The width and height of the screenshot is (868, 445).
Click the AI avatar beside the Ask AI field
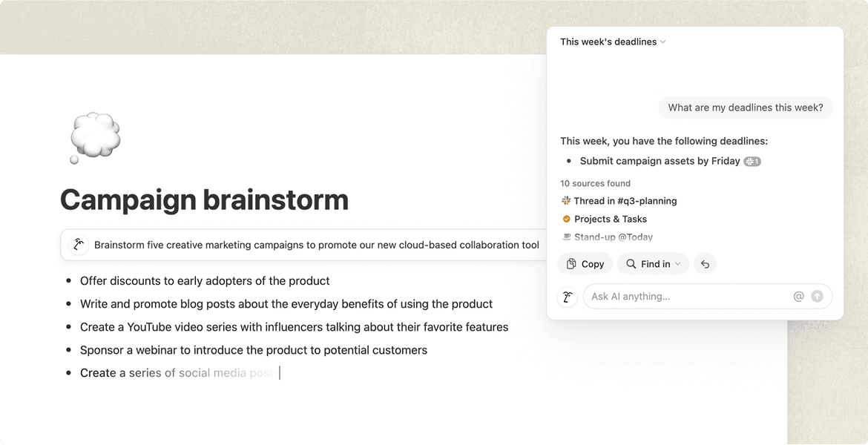567,297
